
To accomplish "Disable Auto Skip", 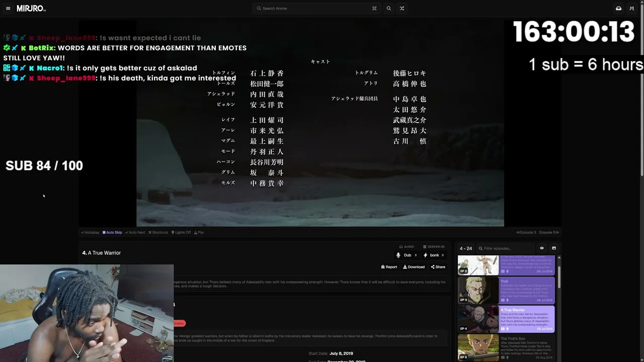I will [x=112, y=232].
